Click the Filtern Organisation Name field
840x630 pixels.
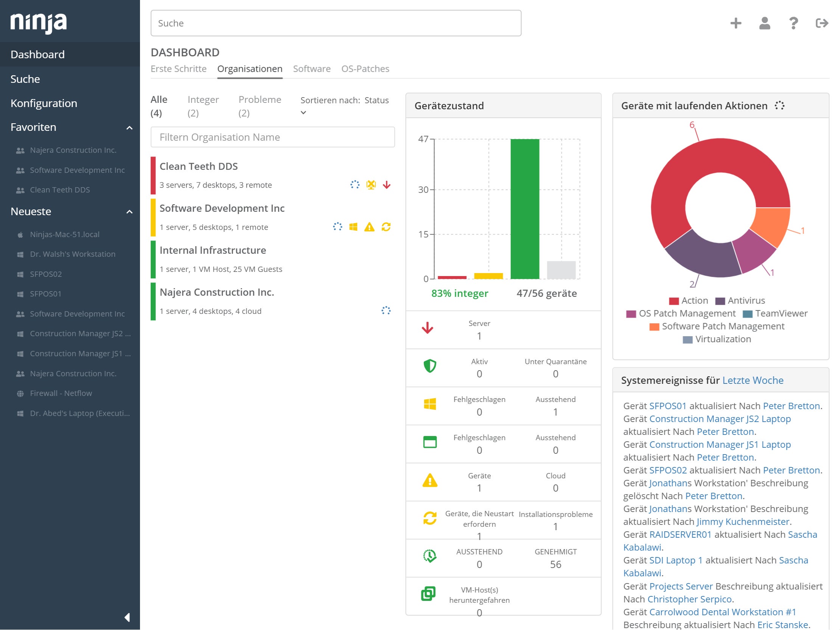coord(272,137)
